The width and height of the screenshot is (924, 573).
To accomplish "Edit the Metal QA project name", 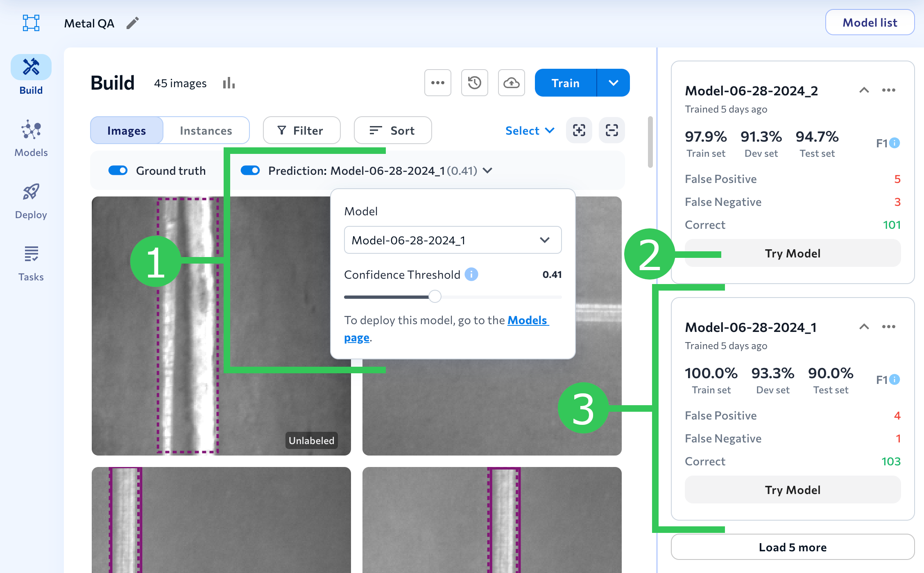I will (133, 23).
